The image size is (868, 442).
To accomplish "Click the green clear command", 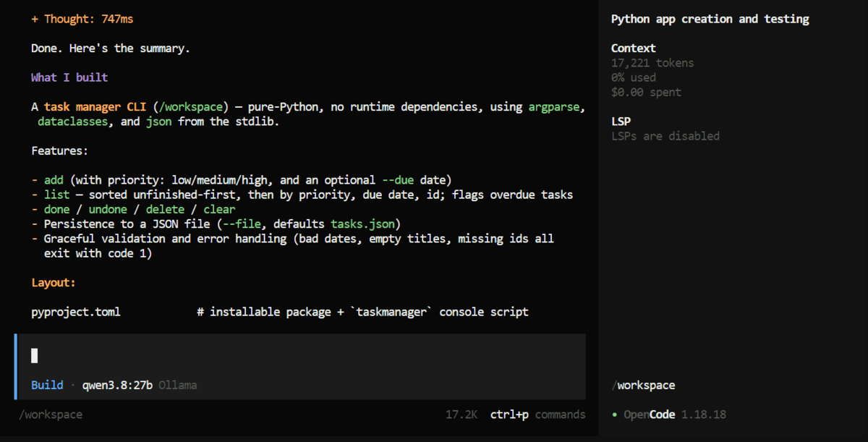I will coord(219,209).
